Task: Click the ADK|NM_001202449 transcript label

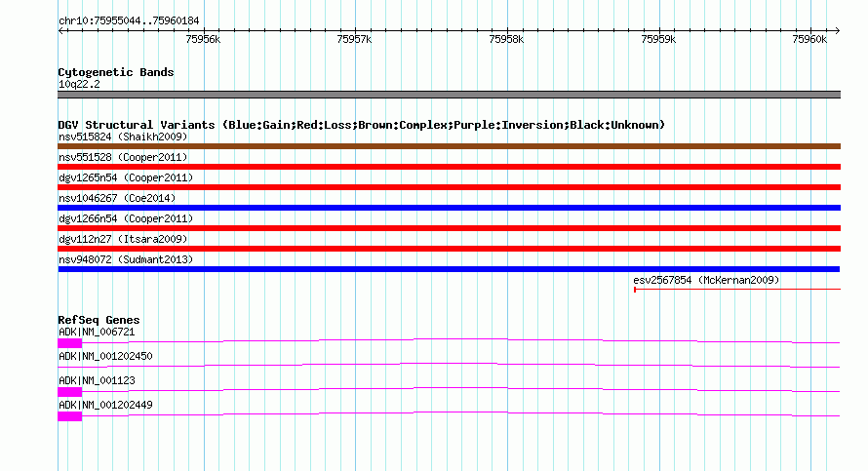Action: (105, 405)
